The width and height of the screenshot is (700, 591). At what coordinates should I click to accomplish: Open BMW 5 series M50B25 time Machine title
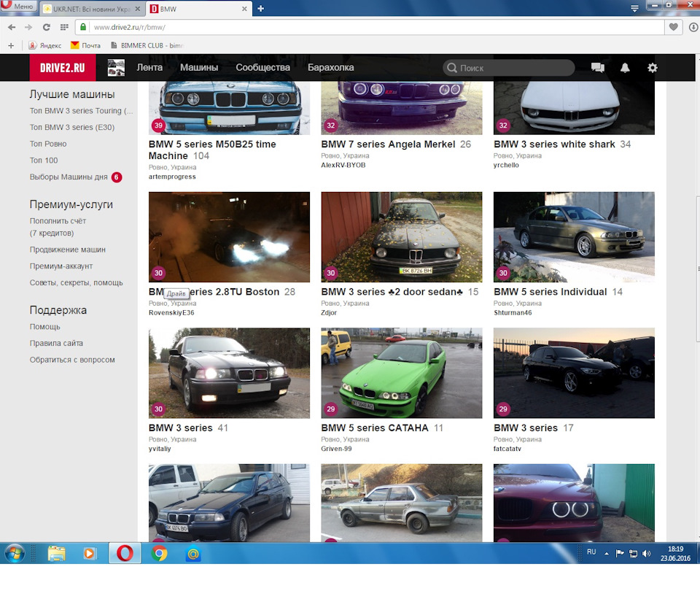(212, 150)
